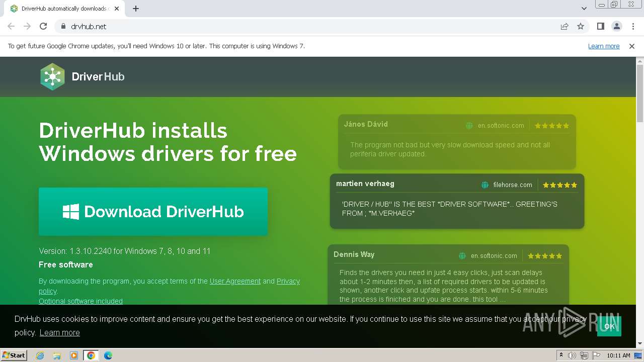
Task: Select the reviewer name "Dennis Way"
Action: (x=354, y=254)
